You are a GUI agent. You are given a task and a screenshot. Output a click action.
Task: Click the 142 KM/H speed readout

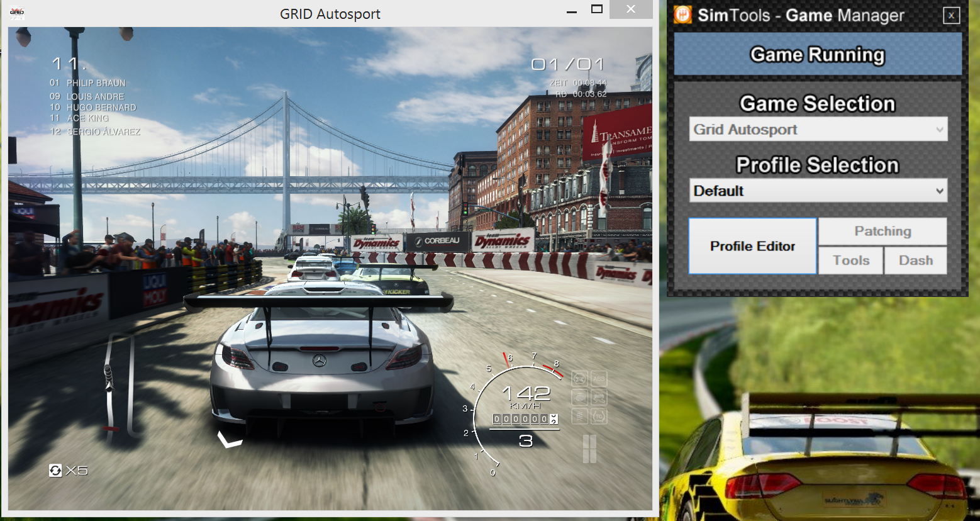point(526,398)
